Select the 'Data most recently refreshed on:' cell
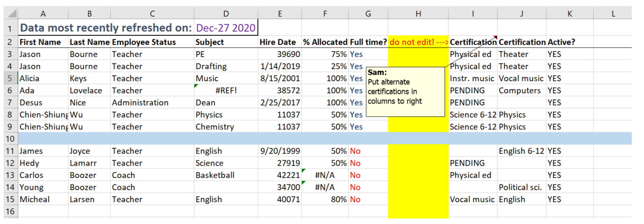This screenshot has width=644, height=224. click(106, 28)
